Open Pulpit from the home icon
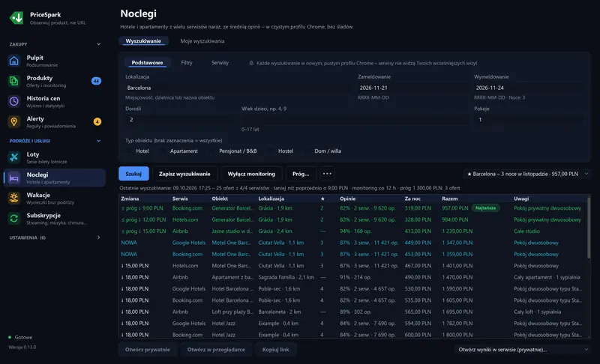600x364 pixels. click(x=13, y=61)
